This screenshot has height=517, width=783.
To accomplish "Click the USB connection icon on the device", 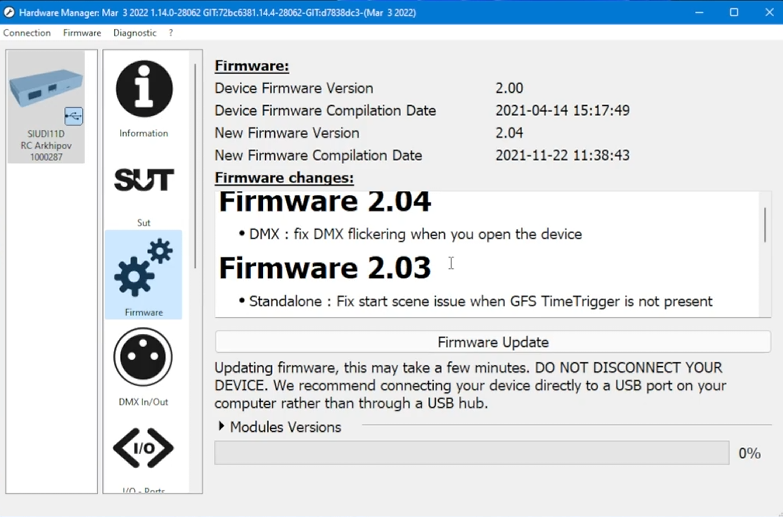I will pos(73,116).
